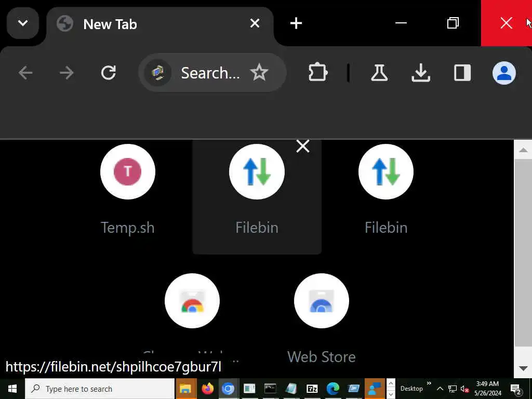
Task: Open a new tab with plus button
Action: [x=296, y=23]
